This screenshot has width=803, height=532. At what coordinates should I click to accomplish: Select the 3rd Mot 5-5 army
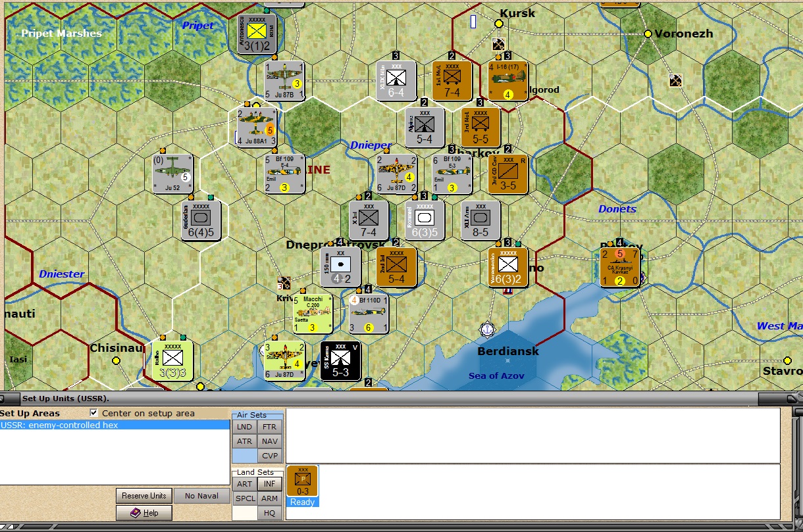tap(480, 127)
